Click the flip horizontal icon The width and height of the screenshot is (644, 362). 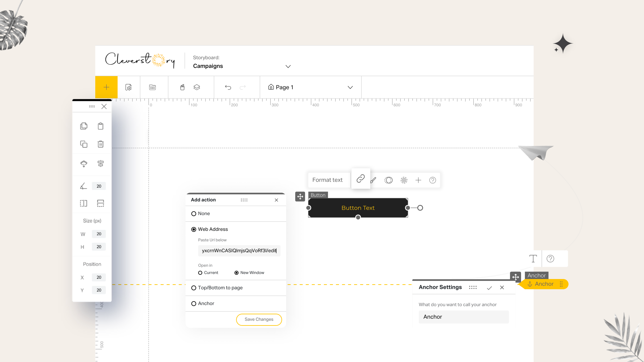[84, 203]
